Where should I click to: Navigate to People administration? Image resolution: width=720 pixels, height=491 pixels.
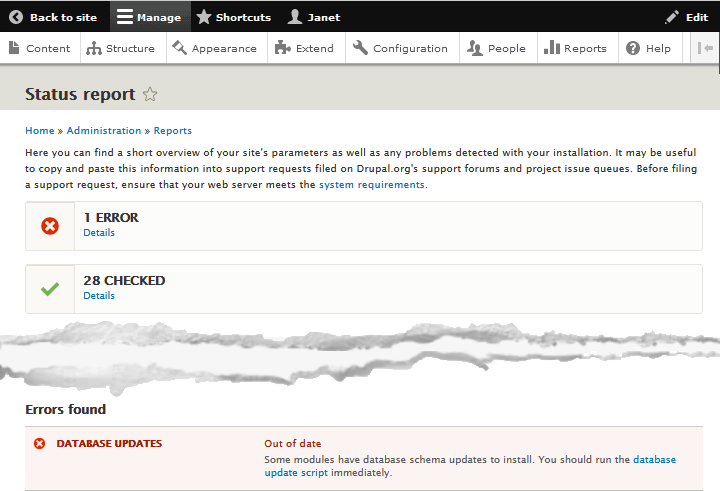pyautogui.click(x=497, y=48)
